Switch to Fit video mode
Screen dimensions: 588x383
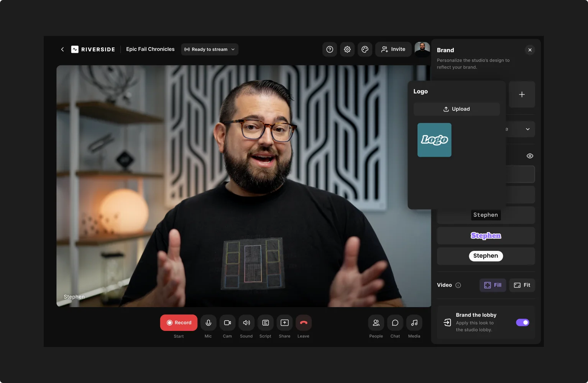(x=522, y=285)
